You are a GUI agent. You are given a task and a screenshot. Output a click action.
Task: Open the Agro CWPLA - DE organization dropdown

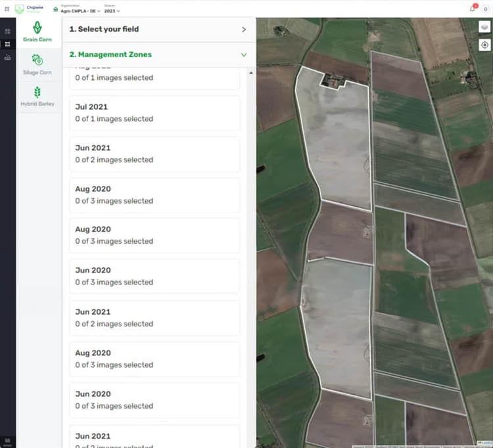tap(80, 11)
